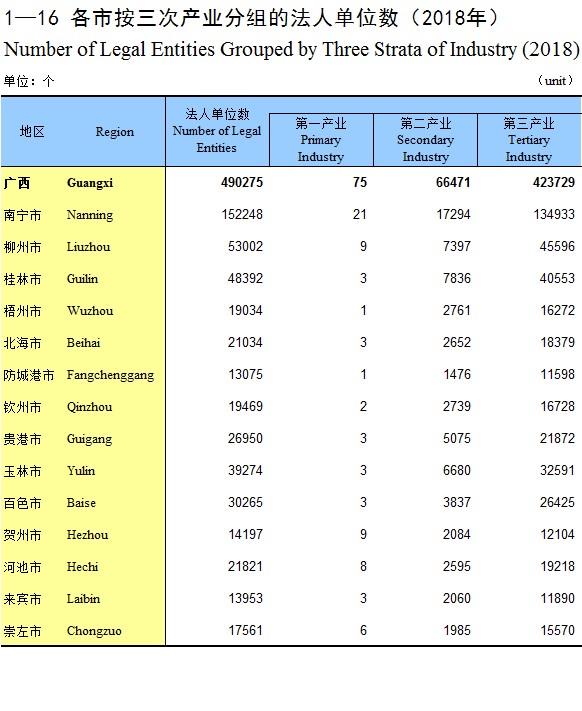Select the Primary Industry column header
582x711 pixels.
coord(321,140)
